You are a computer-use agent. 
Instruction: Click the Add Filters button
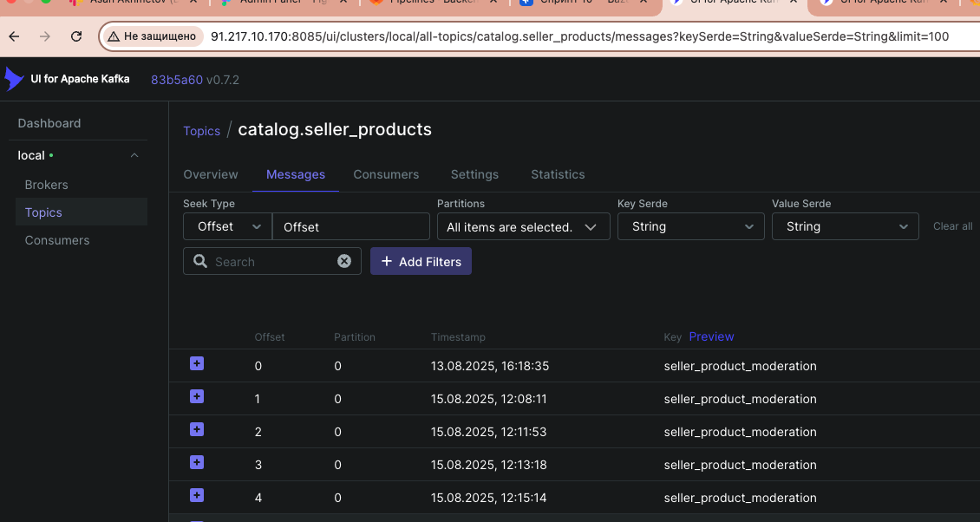point(421,262)
